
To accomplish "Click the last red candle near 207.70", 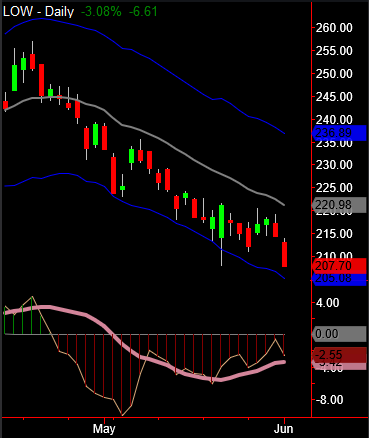I will (x=284, y=254).
